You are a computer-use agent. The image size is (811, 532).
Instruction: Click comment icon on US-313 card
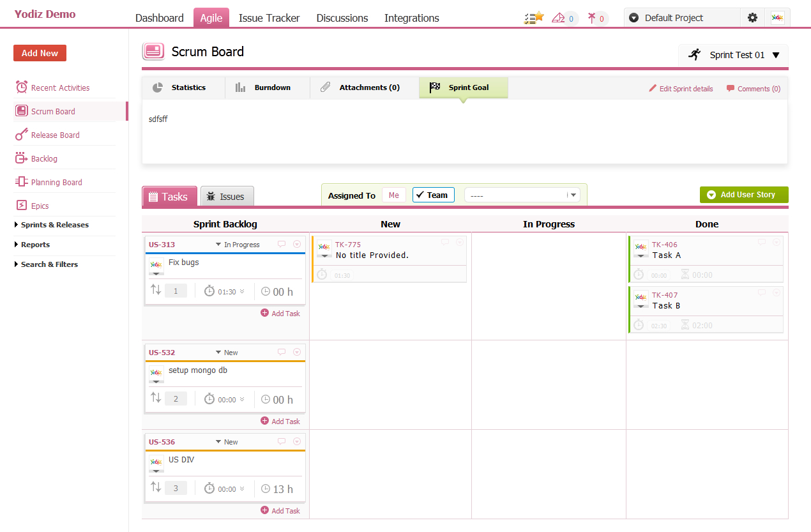(282, 245)
